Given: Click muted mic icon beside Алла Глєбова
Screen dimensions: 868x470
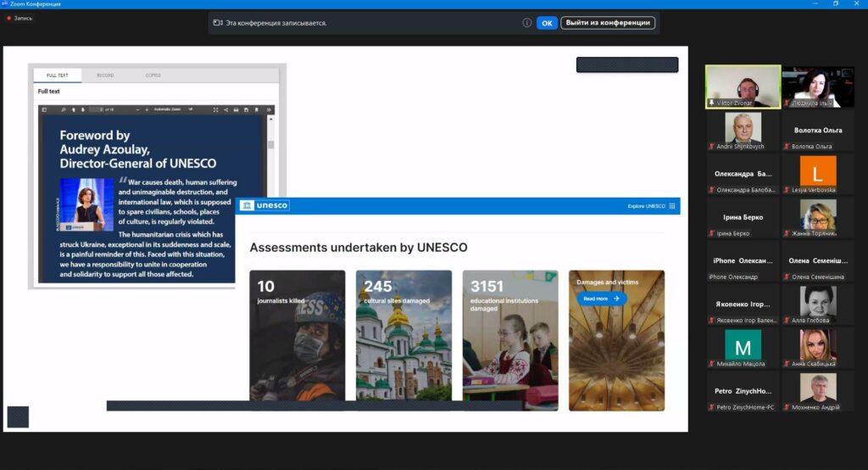Looking at the screenshot, I should point(787,321).
